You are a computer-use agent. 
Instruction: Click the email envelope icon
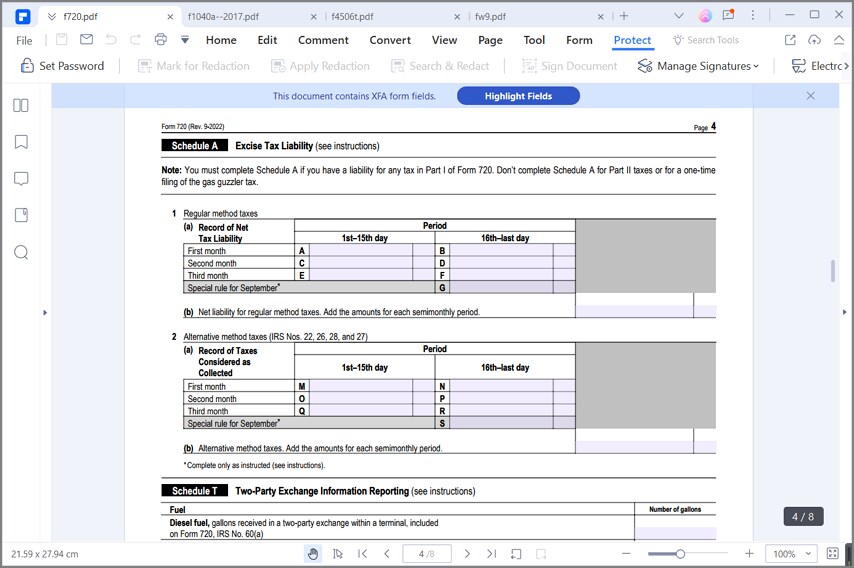click(x=86, y=39)
